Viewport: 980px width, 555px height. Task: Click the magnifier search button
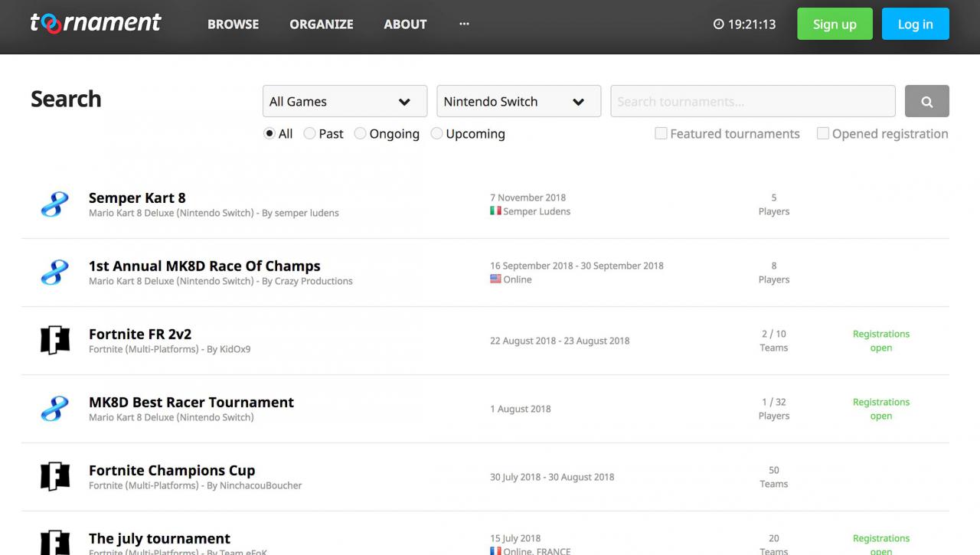[x=926, y=101]
